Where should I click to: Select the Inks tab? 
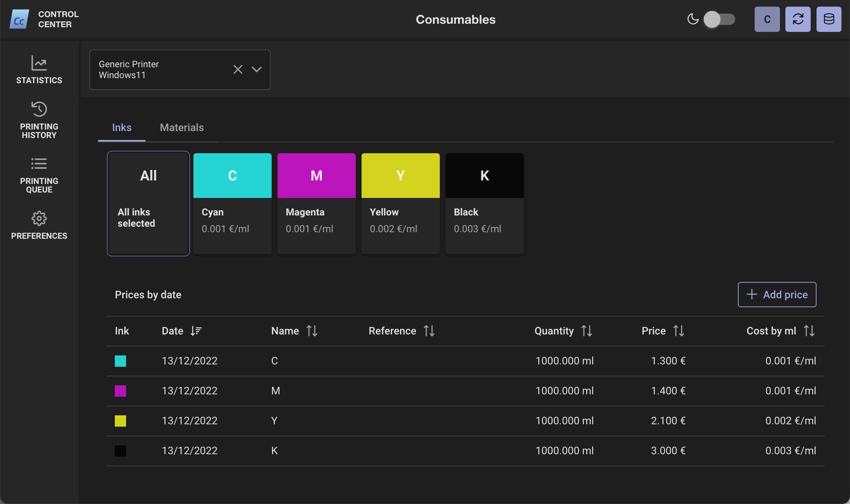pyautogui.click(x=121, y=128)
